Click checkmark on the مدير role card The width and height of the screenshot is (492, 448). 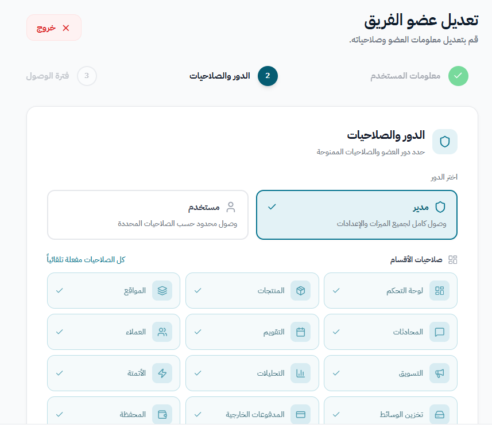click(x=272, y=207)
